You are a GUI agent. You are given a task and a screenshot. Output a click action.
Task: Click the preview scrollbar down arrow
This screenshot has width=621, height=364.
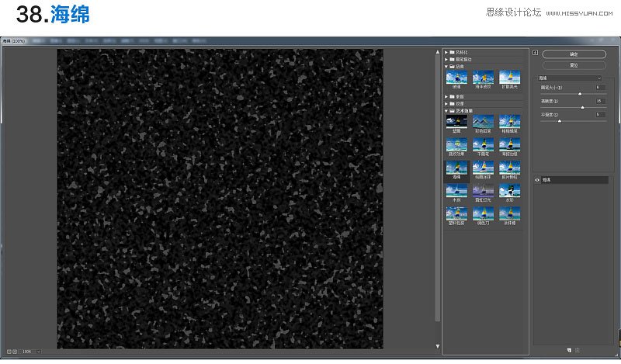click(438, 346)
